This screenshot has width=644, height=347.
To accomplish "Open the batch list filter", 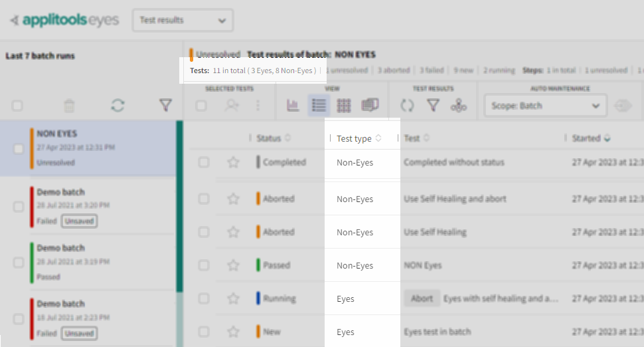I will pos(165,105).
